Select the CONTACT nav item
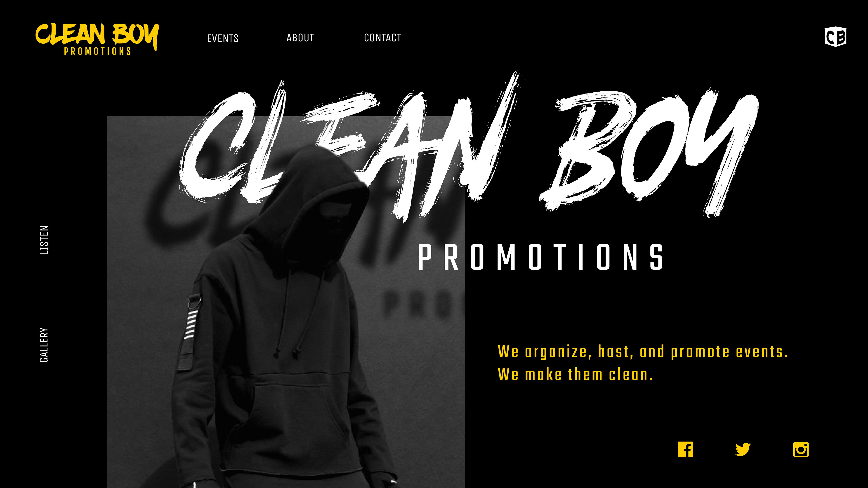 pos(382,38)
